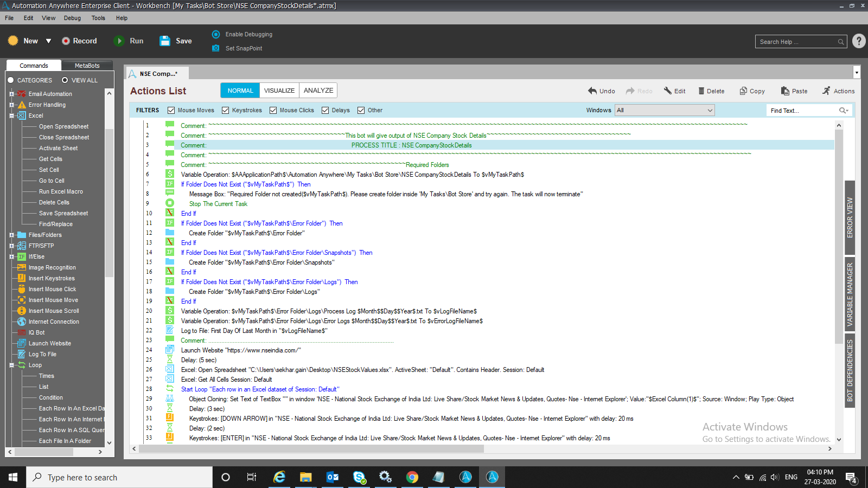
Task: Uncheck the Mouse Moves filter
Action: coord(171,110)
